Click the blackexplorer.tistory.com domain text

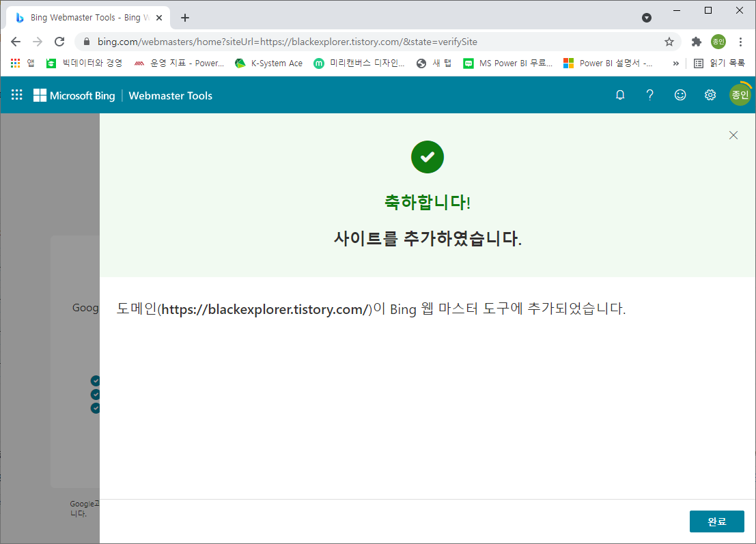pos(265,309)
